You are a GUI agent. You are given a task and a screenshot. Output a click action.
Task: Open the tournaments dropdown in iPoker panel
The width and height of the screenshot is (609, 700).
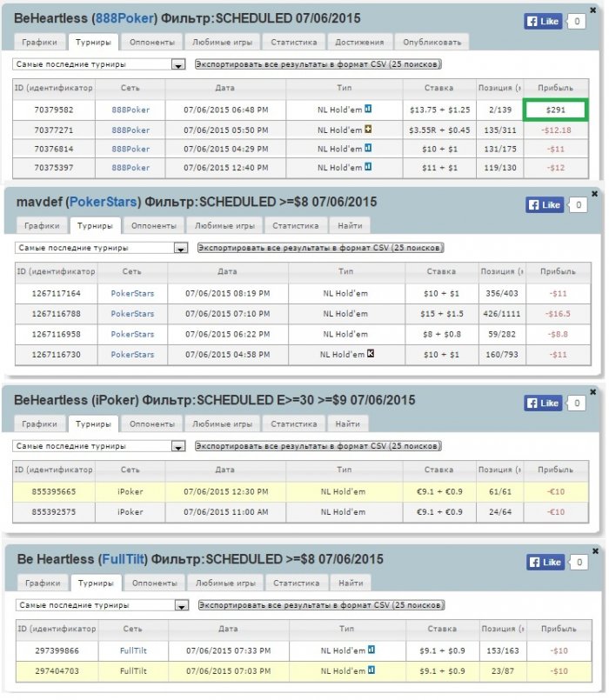click(x=98, y=446)
